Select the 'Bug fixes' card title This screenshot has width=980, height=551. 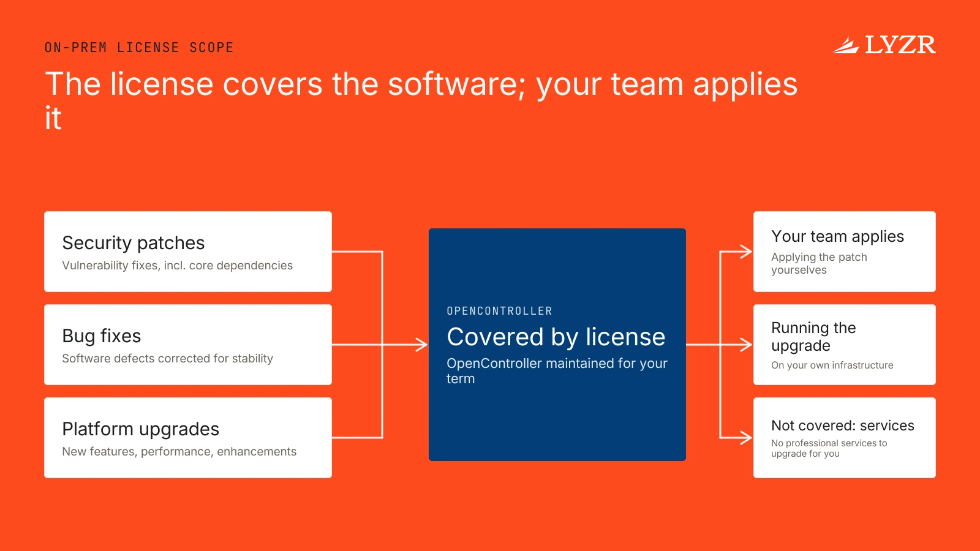click(x=102, y=336)
